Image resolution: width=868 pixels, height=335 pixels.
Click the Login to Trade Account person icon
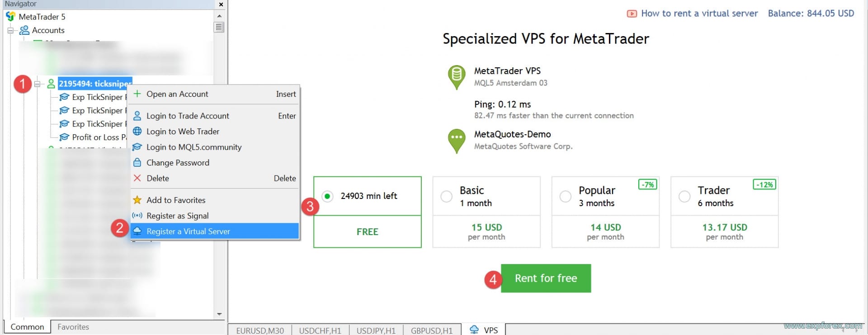137,116
